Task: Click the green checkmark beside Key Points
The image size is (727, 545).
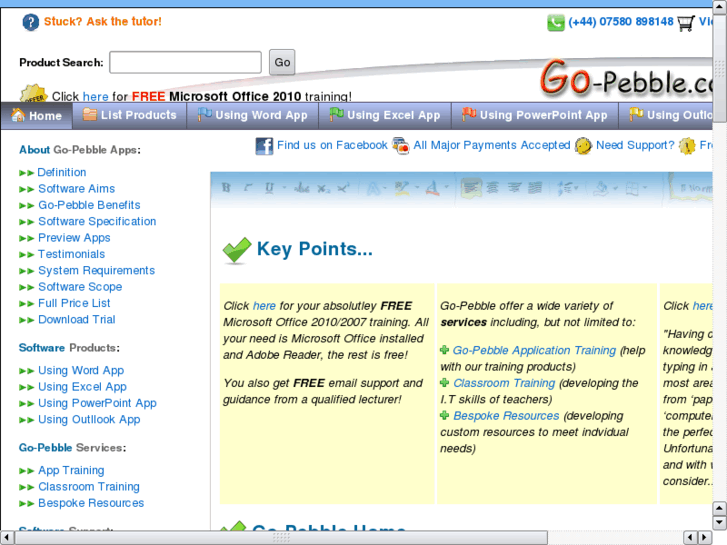Action: point(237,250)
